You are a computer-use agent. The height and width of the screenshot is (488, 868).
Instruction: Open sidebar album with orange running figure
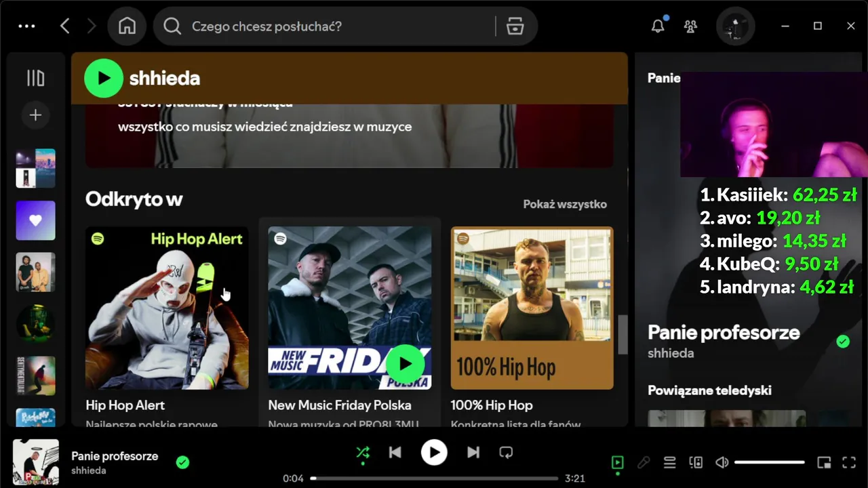click(35, 375)
